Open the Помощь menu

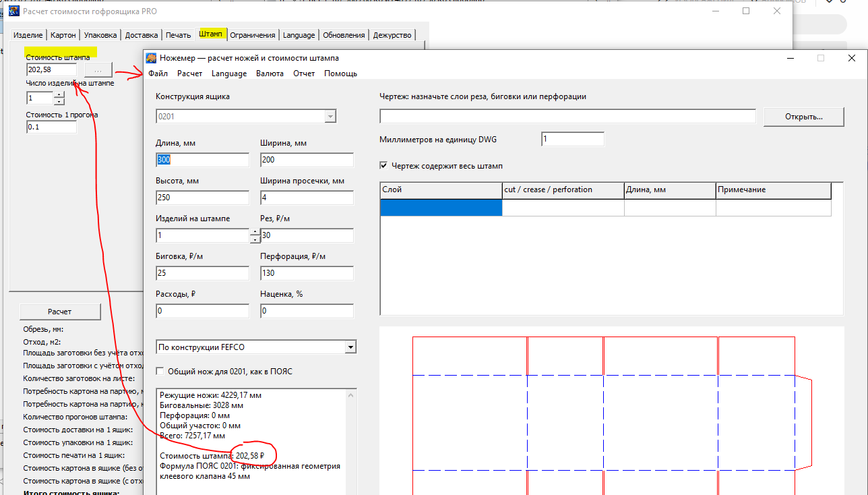(x=340, y=74)
